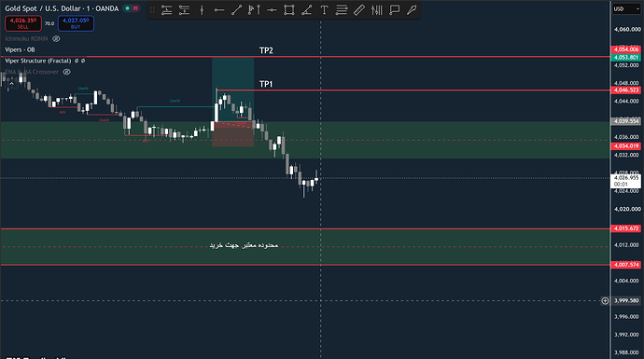Screen dimensions: 644x359
Task: Click the 4,015.672 price label
Action: tap(626, 228)
